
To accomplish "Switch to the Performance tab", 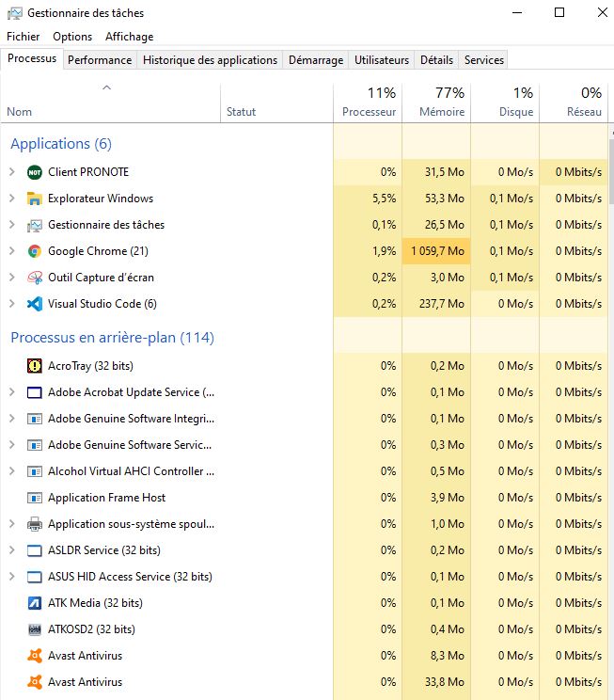I will 100,60.
